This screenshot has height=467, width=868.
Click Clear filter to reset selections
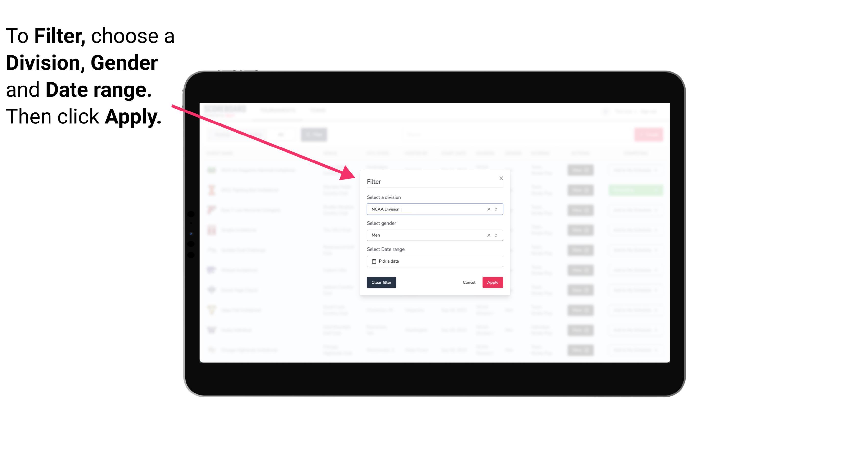[381, 283]
